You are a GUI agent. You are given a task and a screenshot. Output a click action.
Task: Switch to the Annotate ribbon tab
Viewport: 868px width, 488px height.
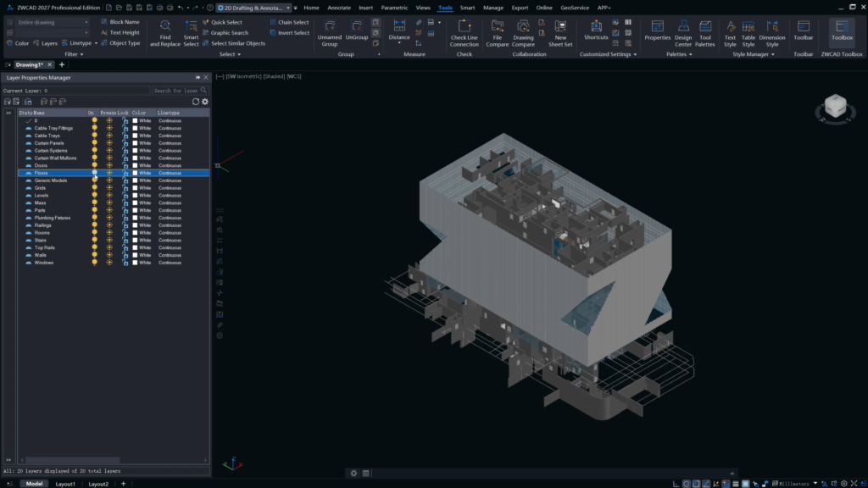tap(339, 8)
